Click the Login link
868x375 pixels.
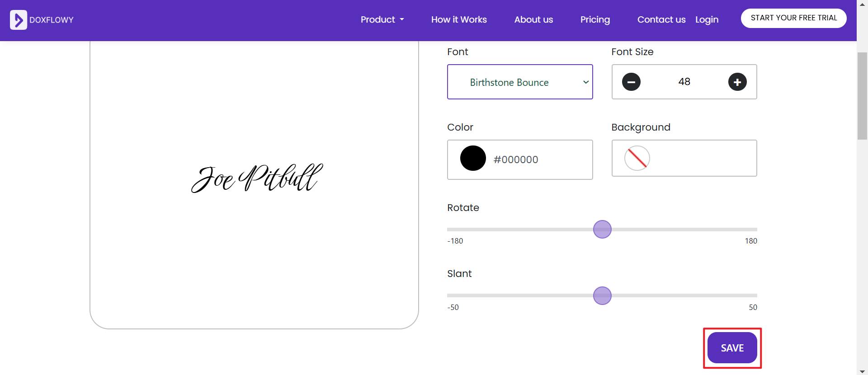tap(707, 19)
